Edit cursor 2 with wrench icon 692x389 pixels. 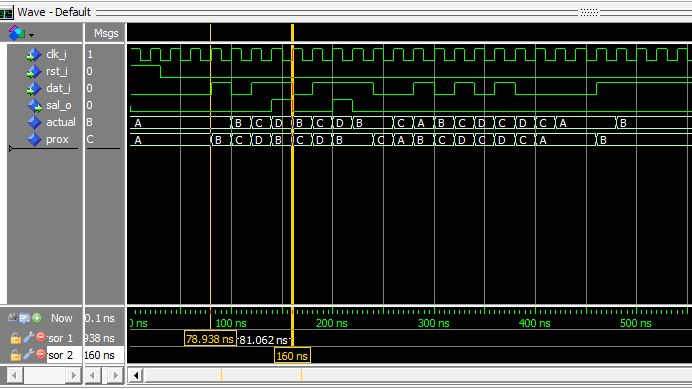(x=28, y=355)
